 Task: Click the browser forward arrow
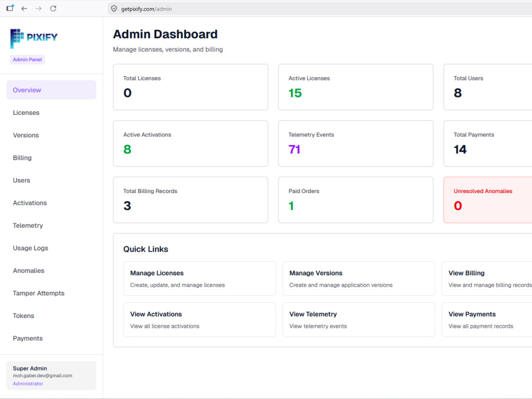click(x=39, y=9)
